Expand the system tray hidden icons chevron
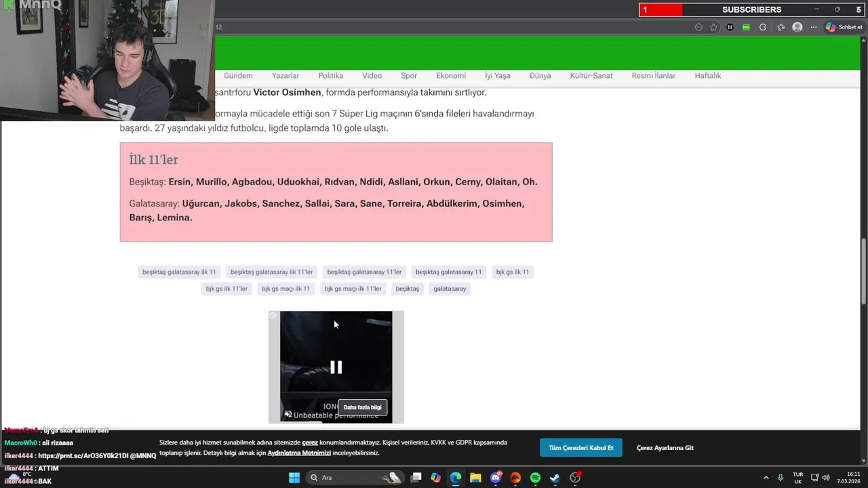 coord(766,478)
